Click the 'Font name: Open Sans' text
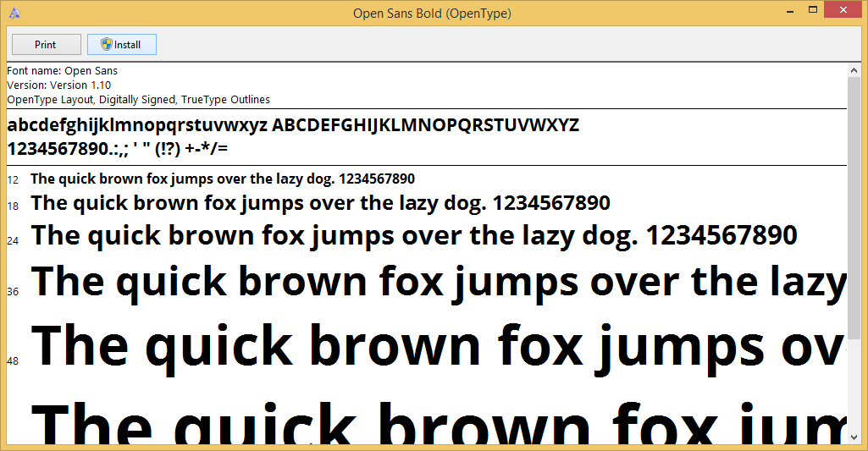This screenshot has height=451, width=868. tap(62, 71)
